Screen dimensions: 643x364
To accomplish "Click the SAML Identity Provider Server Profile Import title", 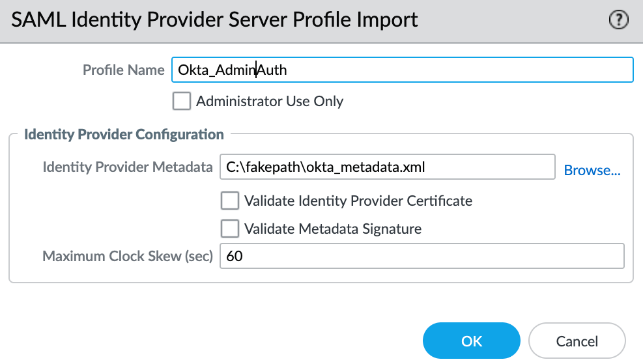I will click(214, 20).
